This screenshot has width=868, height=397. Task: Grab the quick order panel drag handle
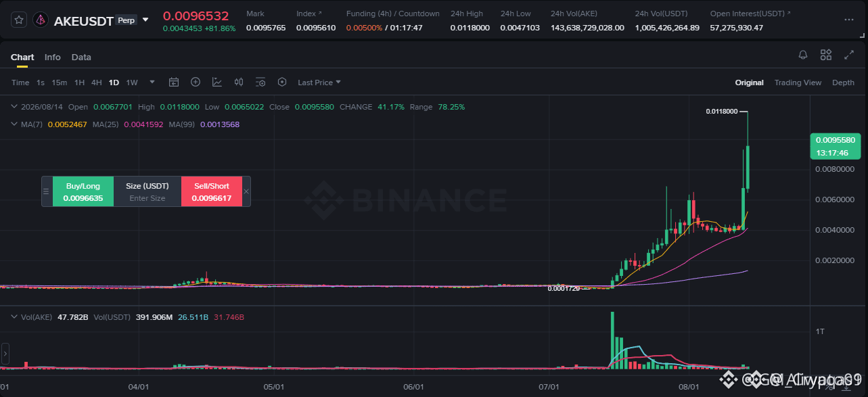click(47, 191)
